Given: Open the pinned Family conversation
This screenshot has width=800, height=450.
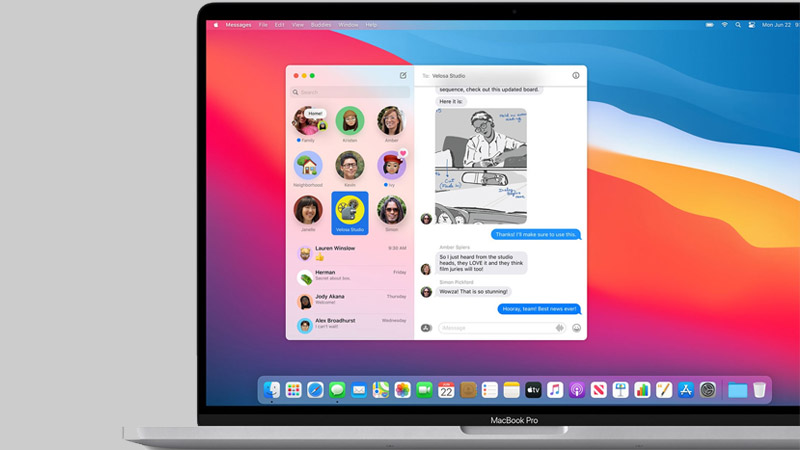Looking at the screenshot, I should pos(308,124).
